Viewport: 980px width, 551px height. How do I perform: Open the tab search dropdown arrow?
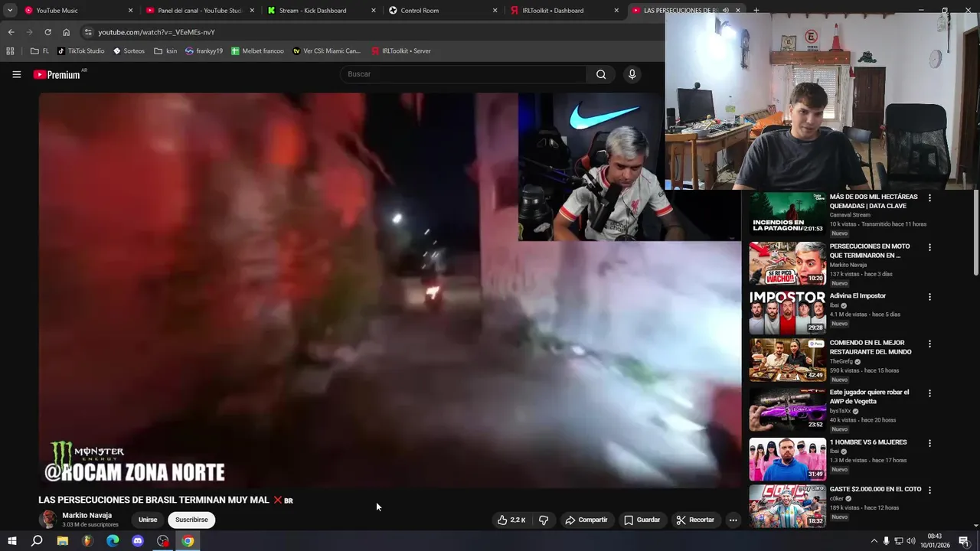10,11
